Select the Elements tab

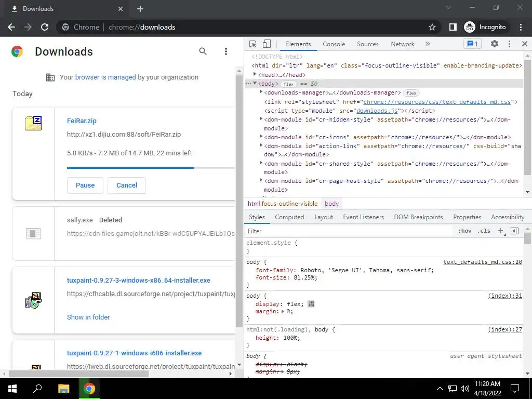298,44
